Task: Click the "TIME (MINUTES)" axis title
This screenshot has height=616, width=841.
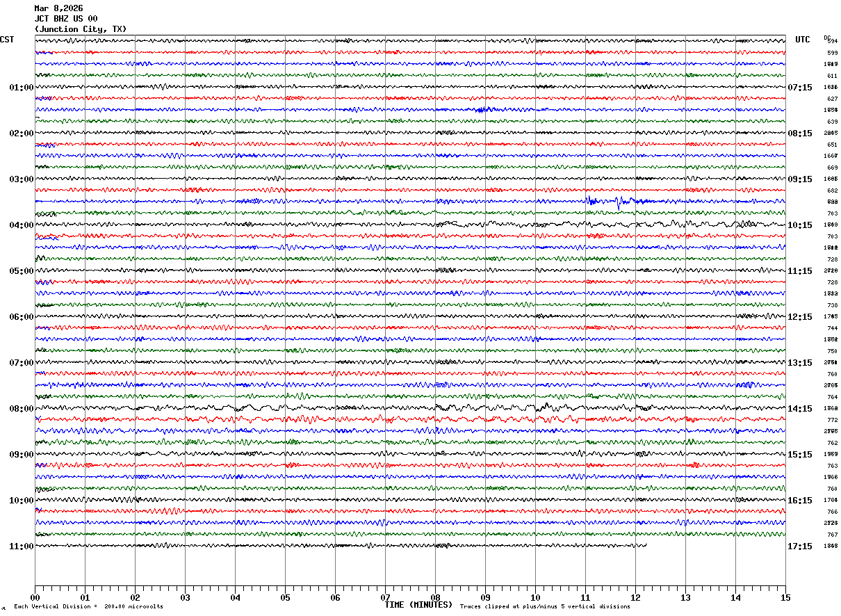Action: [418, 605]
